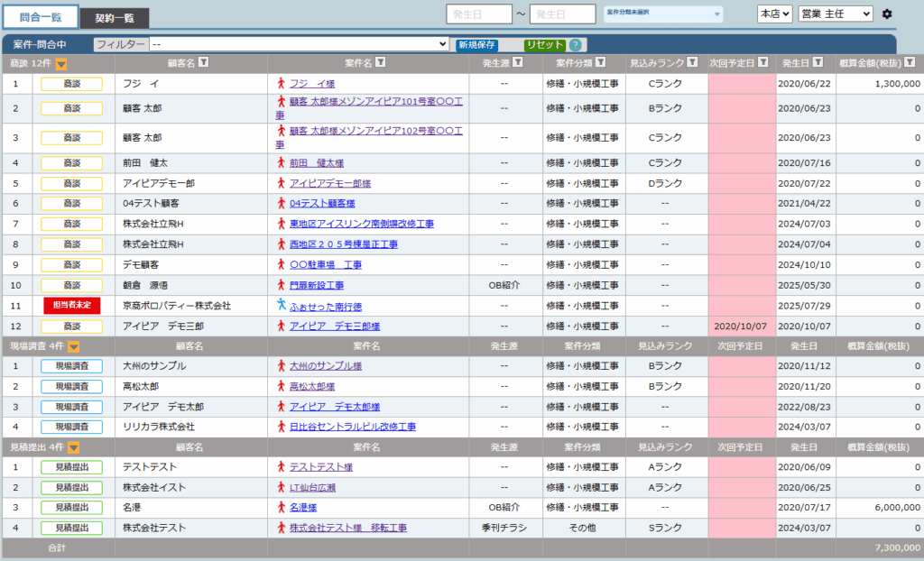Click the red person icon beside フジ イ様
The width and height of the screenshot is (924, 561).
pos(282,84)
